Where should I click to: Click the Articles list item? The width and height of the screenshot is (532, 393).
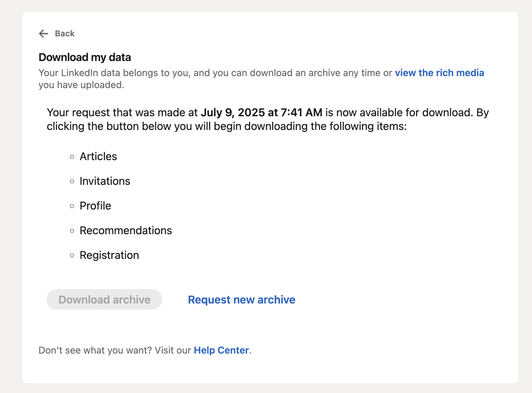(x=98, y=156)
